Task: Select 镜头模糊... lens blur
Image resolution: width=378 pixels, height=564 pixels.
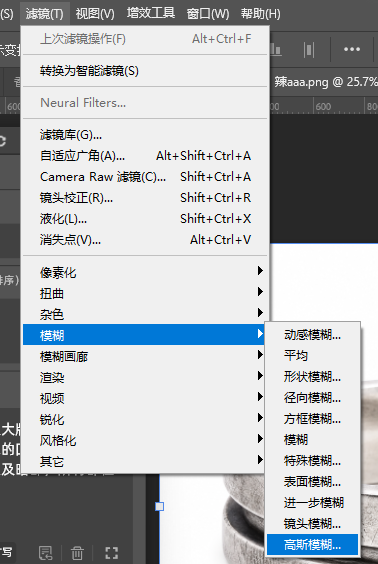Action: tap(313, 524)
